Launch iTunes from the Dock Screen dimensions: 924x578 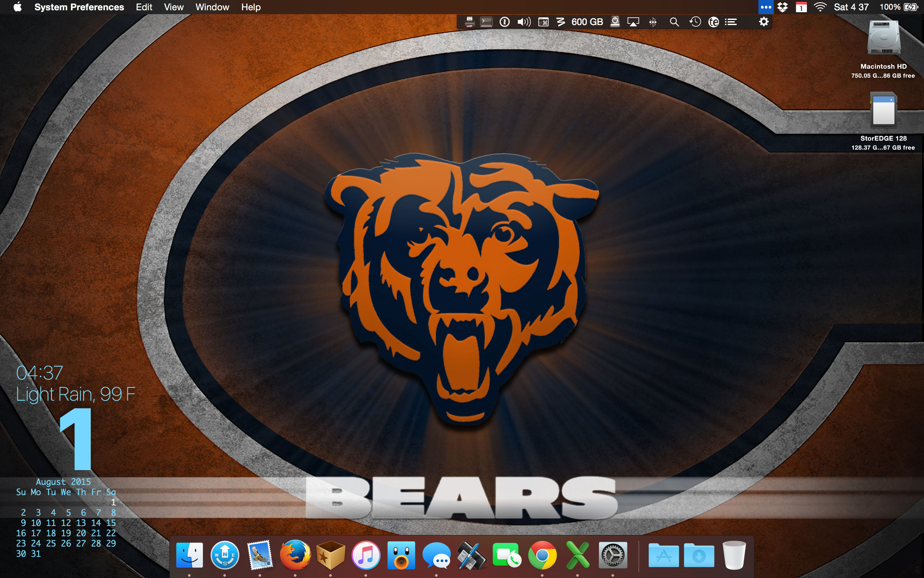pyautogui.click(x=366, y=555)
